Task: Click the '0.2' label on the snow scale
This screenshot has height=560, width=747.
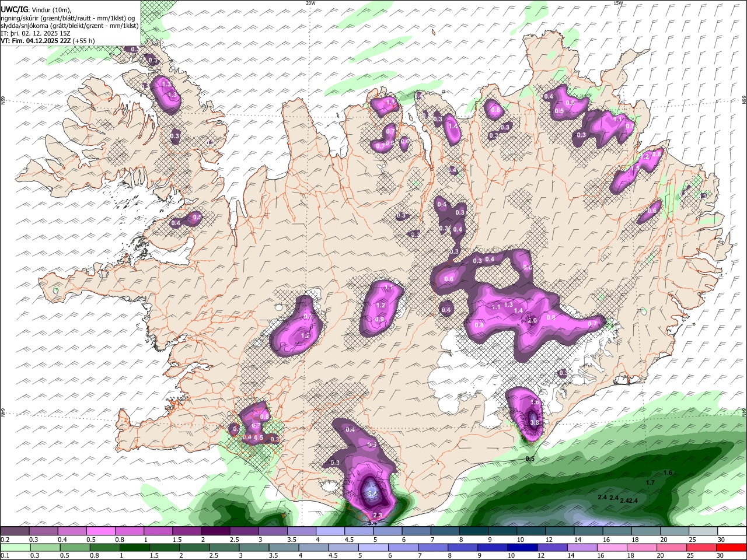Action: (x=5, y=540)
